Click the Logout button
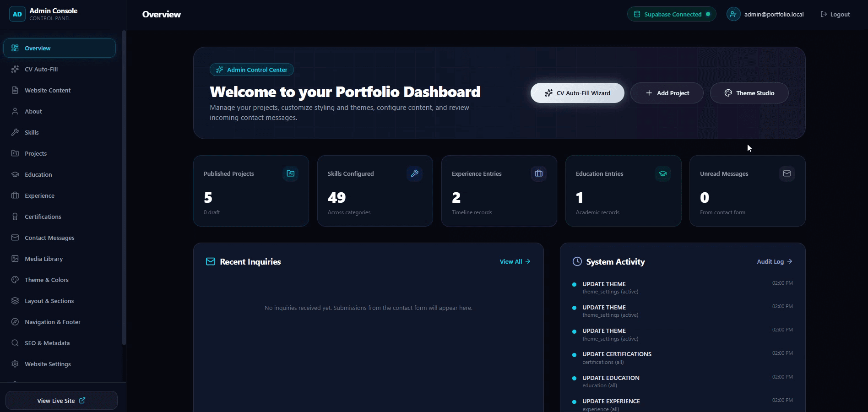This screenshot has height=412, width=868. (835, 14)
